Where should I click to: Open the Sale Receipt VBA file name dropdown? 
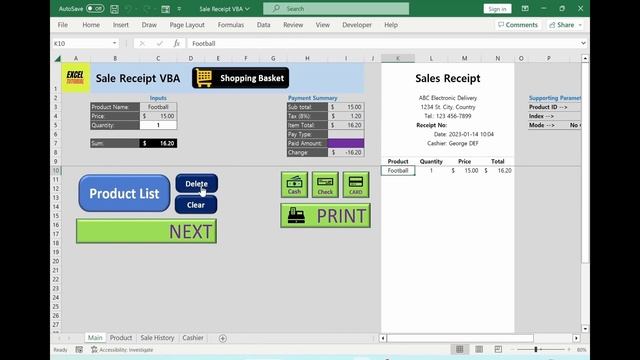(x=224, y=9)
